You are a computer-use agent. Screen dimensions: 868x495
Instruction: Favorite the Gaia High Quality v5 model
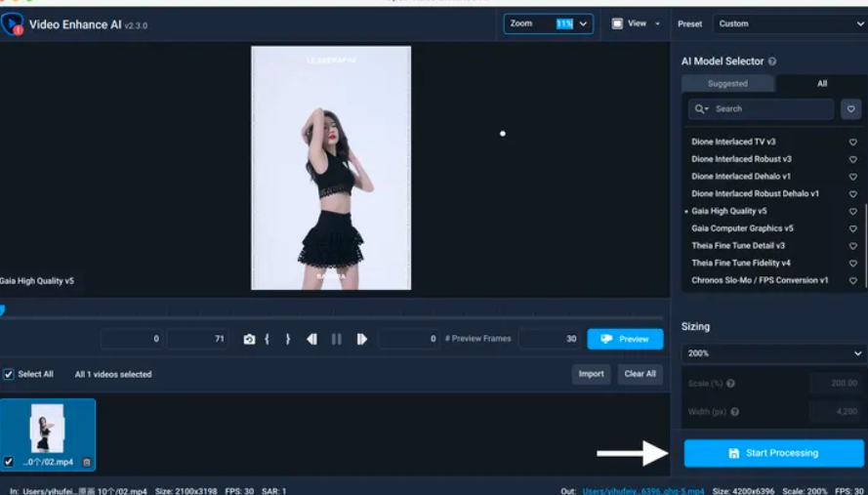pyautogui.click(x=852, y=211)
